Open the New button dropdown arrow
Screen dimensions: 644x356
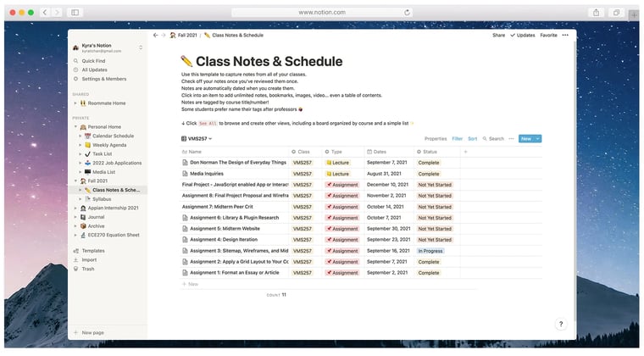coord(538,138)
